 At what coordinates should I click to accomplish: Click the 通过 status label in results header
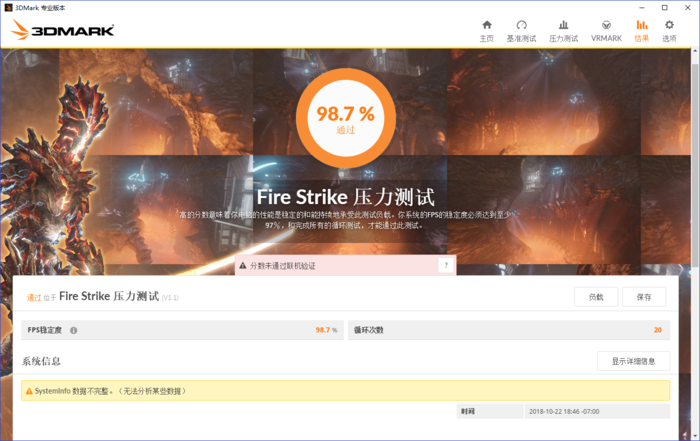click(x=34, y=297)
